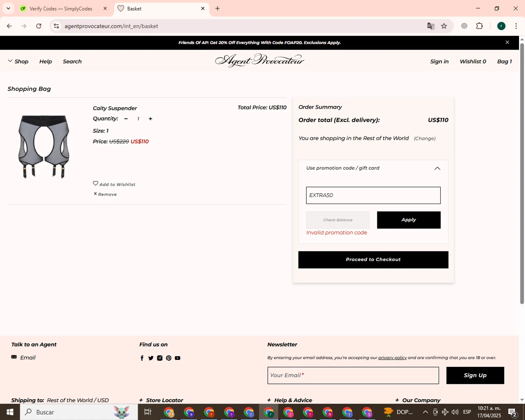Expand the Our Company footer section
Image resolution: width=525 pixels, height=420 pixels.
click(418, 400)
